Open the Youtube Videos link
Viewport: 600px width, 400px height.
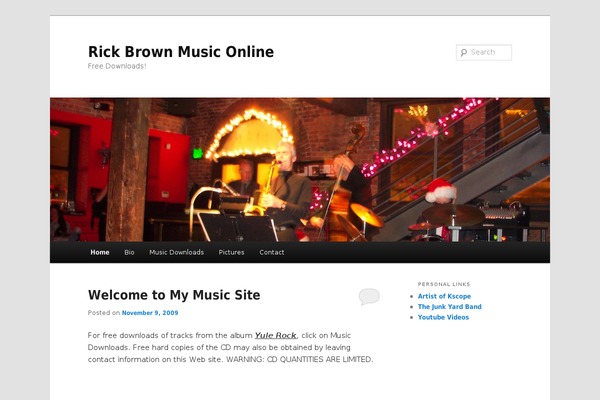click(x=443, y=317)
